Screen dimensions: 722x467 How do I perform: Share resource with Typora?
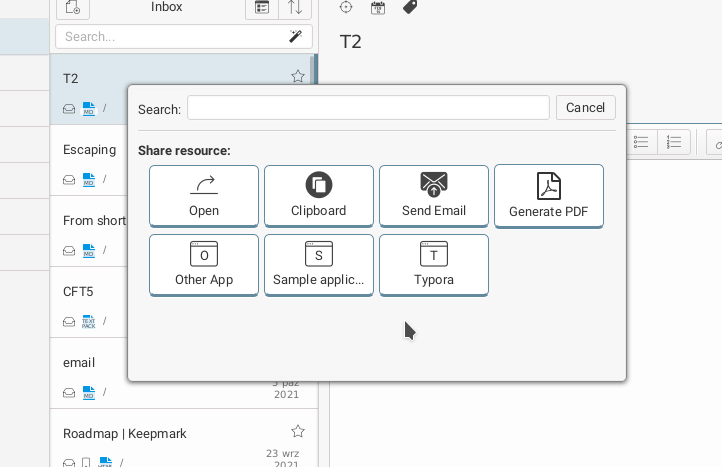coord(434,265)
